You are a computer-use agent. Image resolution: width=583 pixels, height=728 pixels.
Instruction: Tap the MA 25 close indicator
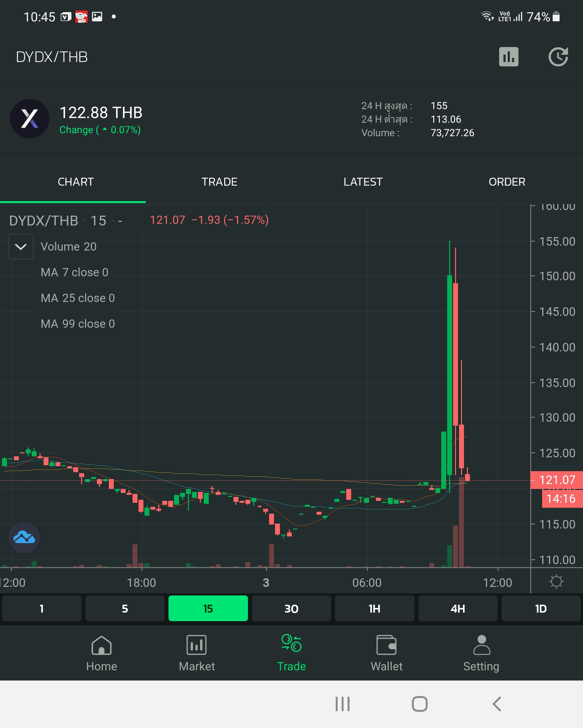(78, 298)
